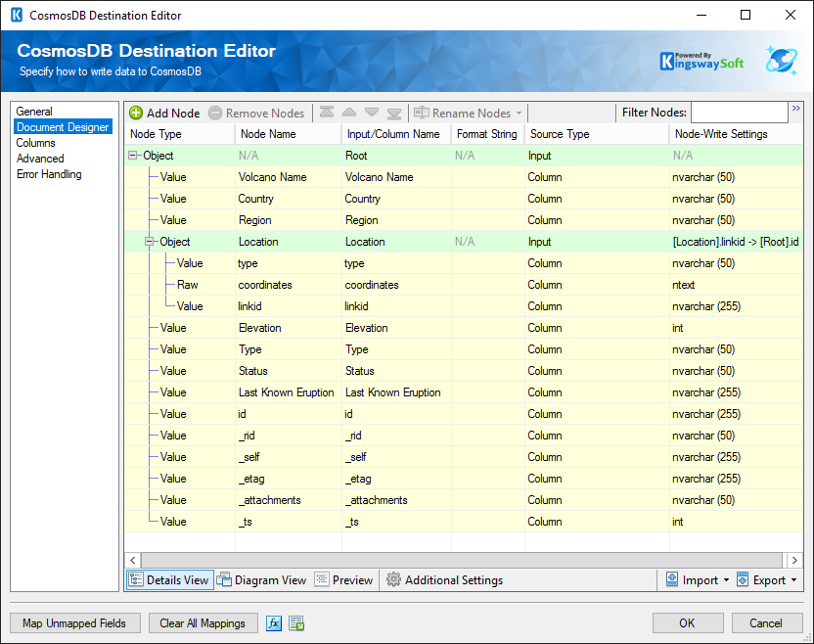Click the ntext write setting cell
Screen dimensions: 814x644
click(736, 285)
